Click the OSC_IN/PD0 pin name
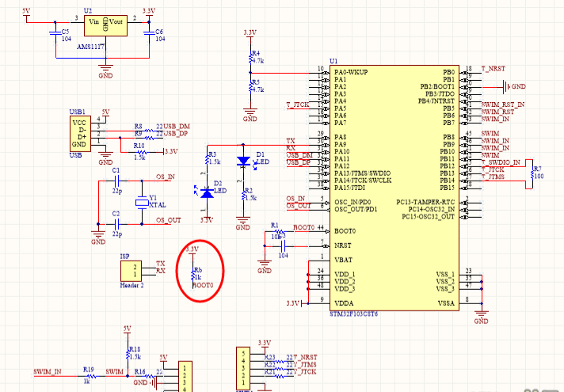The image size is (564, 392). pyautogui.click(x=352, y=202)
